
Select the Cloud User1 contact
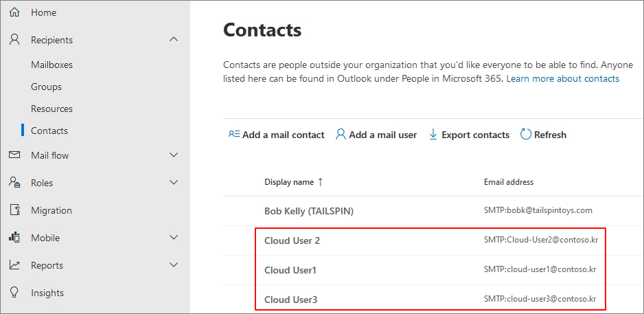pyautogui.click(x=290, y=271)
